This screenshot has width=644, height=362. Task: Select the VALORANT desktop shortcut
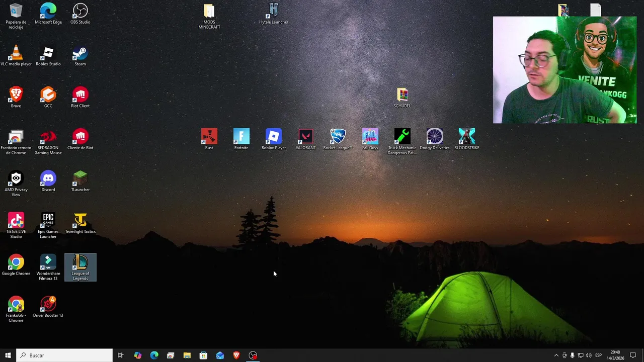[306, 139]
